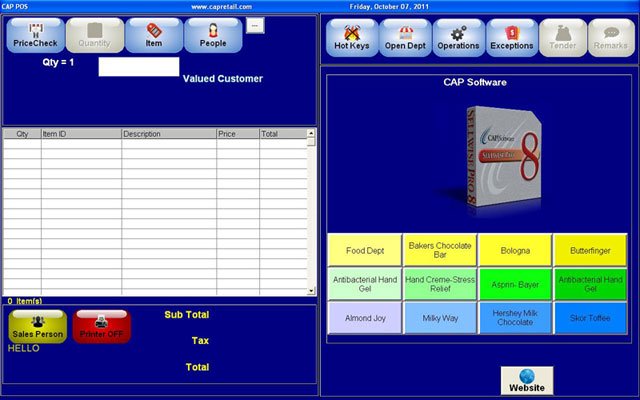
Task: Open the Exceptions button
Action: [x=512, y=38]
